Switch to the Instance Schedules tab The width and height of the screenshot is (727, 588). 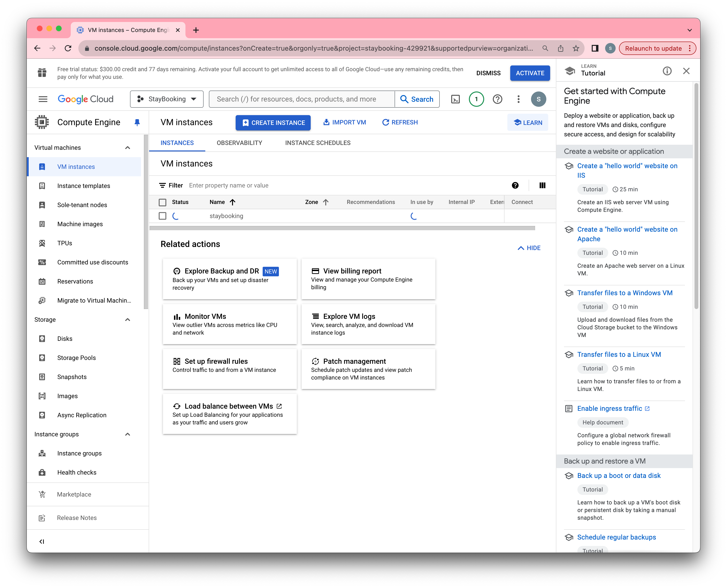(318, 143)
